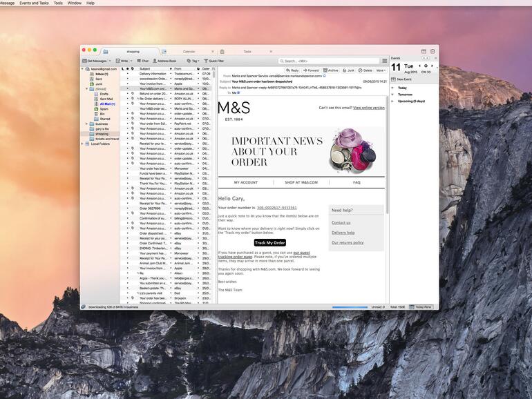Expand the Upcoming (5 days) section
This screenshot has height=399, width=532.
[392, 101]
